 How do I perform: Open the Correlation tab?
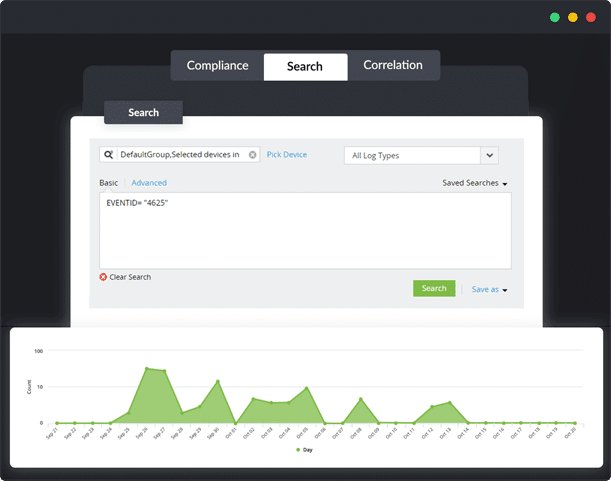[x=393, y=65]
